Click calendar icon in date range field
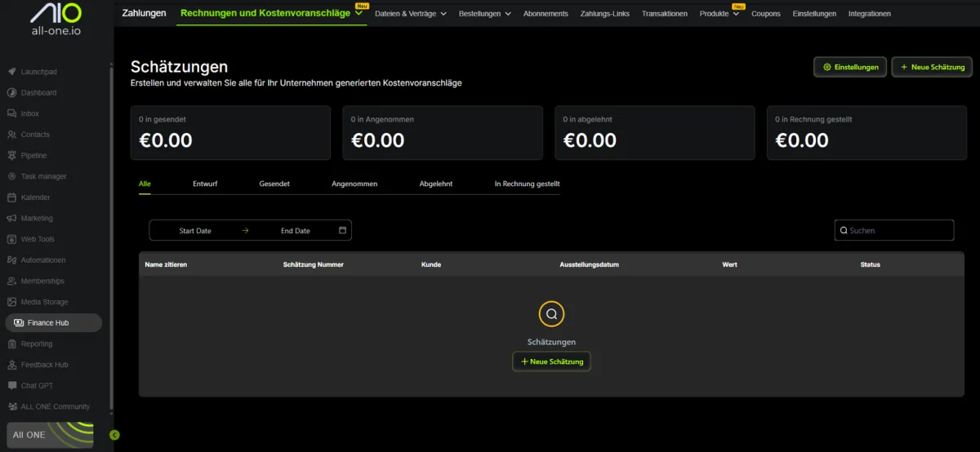Viewport: 980px width, 452px height. 342,231
